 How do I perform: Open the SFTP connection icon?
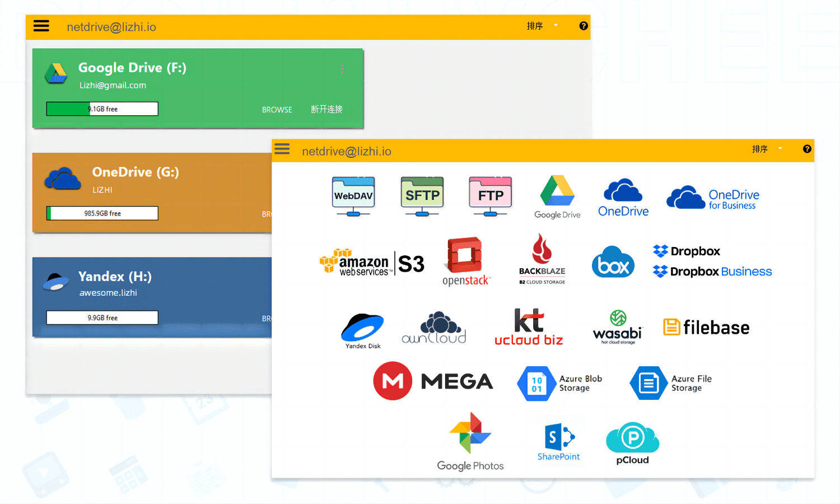click(422, 196)
